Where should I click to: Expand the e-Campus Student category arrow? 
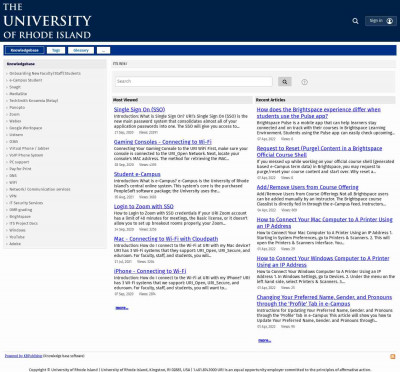click(7, 80)
